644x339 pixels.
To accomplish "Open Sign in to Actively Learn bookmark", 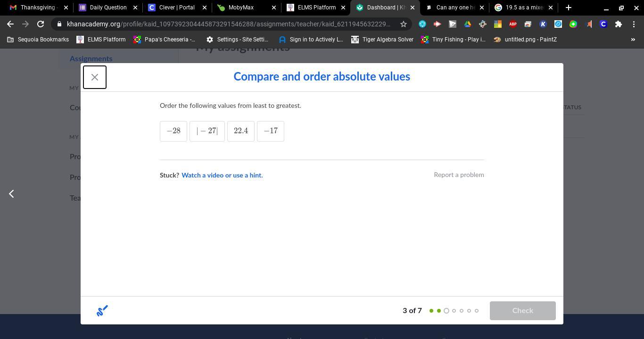I will pyautogui.click(x=311, y=40).
